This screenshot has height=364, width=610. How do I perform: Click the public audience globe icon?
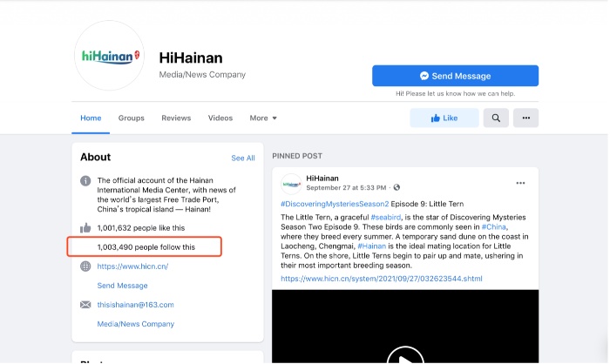[x=396, y=187]
